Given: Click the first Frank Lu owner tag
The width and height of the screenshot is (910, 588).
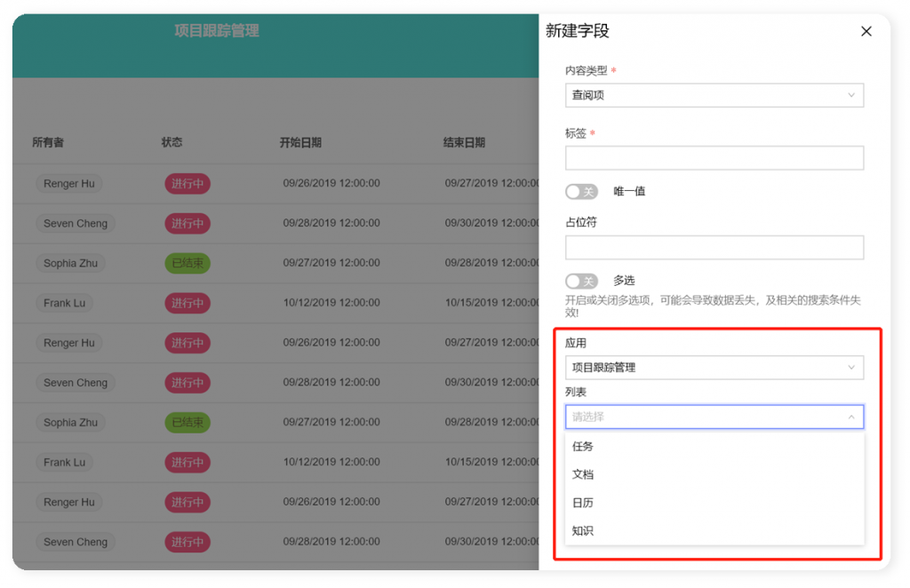Looking at the screenshot, I should tap(64, 303).
